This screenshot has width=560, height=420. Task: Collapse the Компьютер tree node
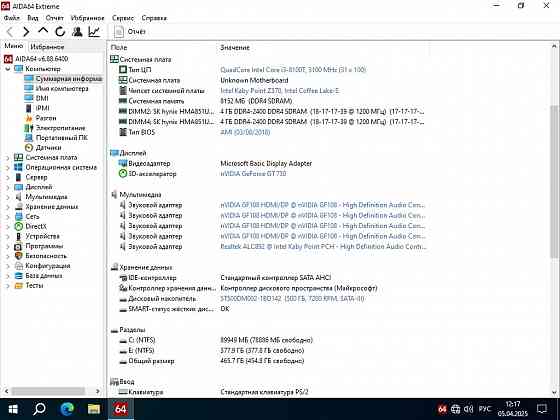coord(8,69)
